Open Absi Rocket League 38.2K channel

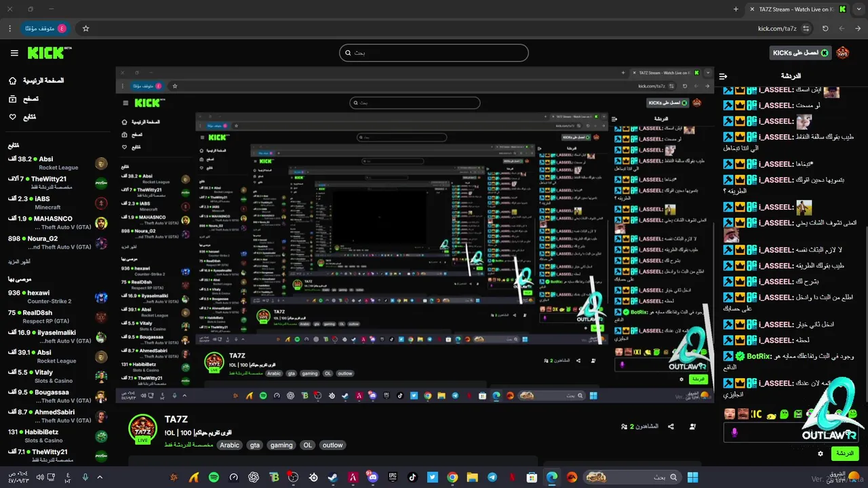pyautogui.click(x=58, y=163)
